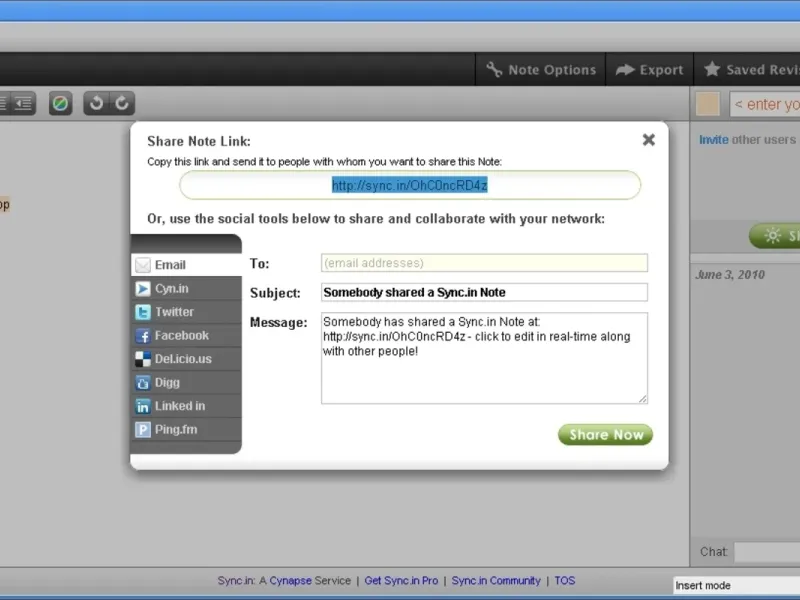Click the green share button in sidebar
The image size is (800, 600).
(774, 236)
